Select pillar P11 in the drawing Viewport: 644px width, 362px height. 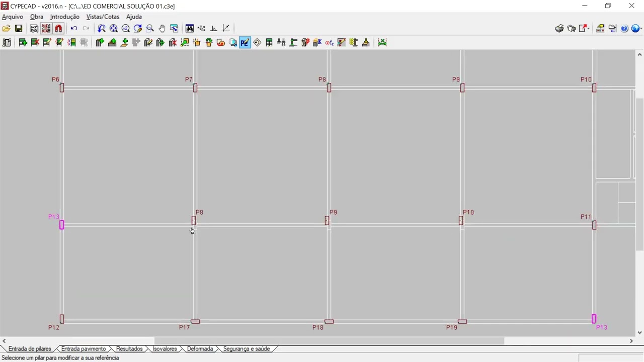594,225
